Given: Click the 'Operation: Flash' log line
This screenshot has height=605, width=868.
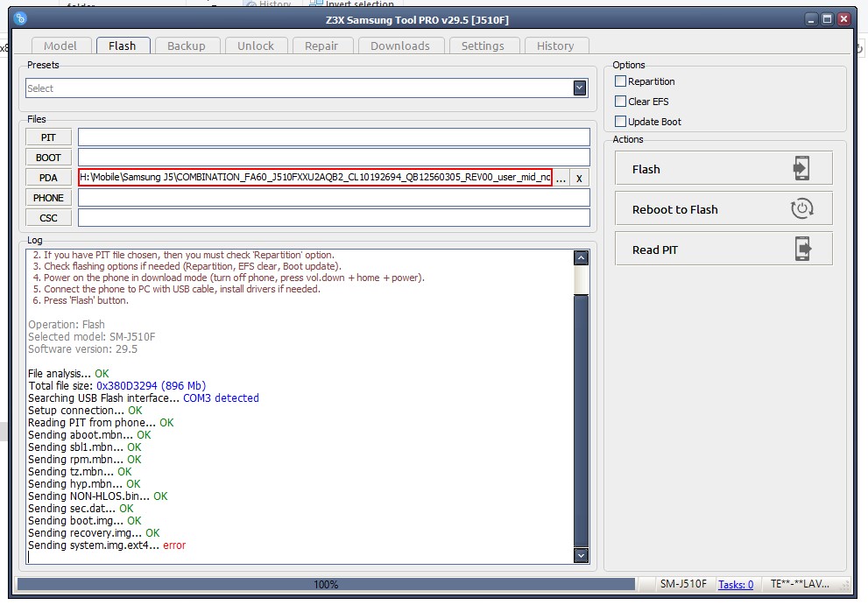Looking at the screenshot, I should tap(67, 324).
